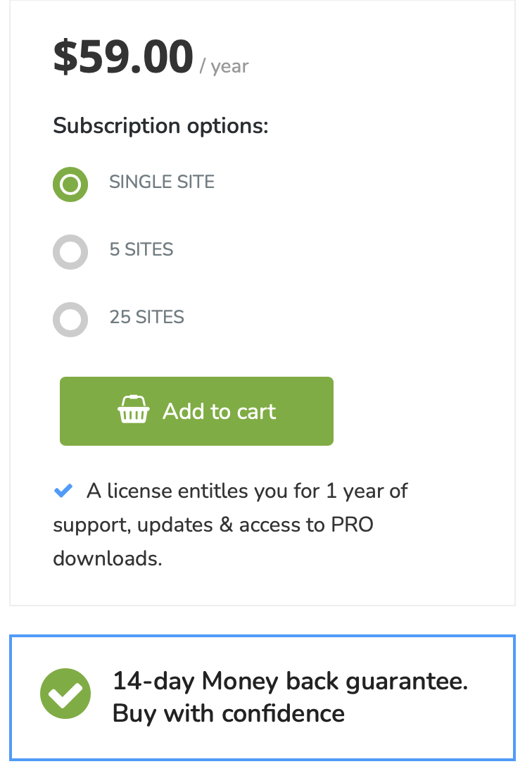This screenshot has height=783, width=532.
Task: Click the basket icon on Add to cart
Action: (133, 410)
